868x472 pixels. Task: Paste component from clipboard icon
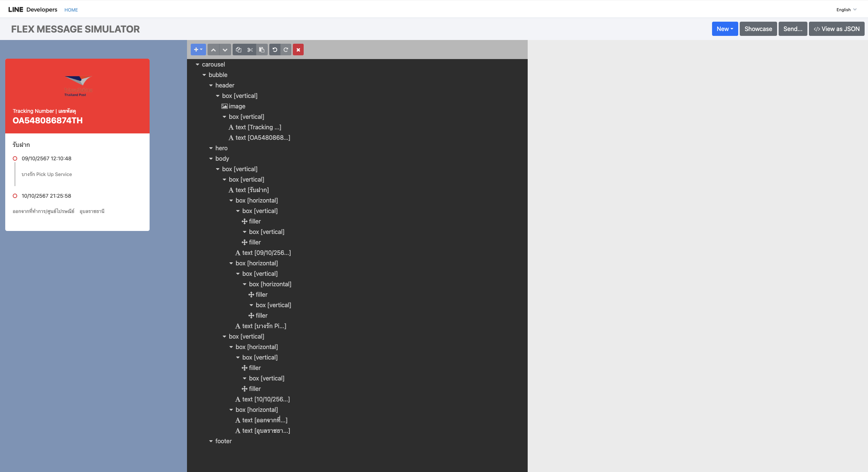pyautogui.click(x=262, y=50)
